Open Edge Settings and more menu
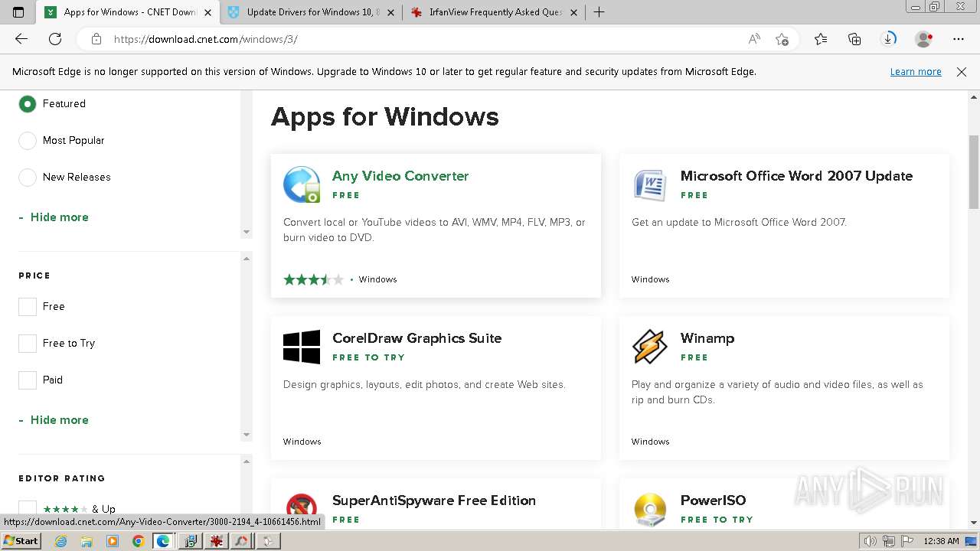This screenshot has height=551, width=980. [x=959, y=39]
